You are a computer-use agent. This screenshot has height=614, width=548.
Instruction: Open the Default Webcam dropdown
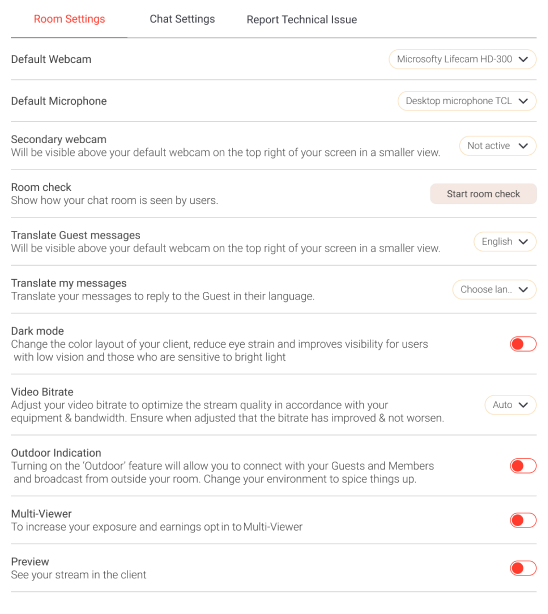coord(462,59)
